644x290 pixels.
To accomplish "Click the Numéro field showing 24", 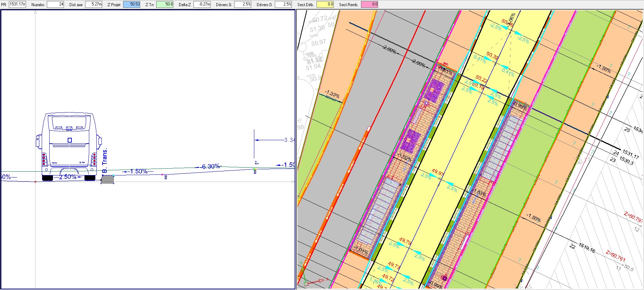I will (x=55, y=4).
